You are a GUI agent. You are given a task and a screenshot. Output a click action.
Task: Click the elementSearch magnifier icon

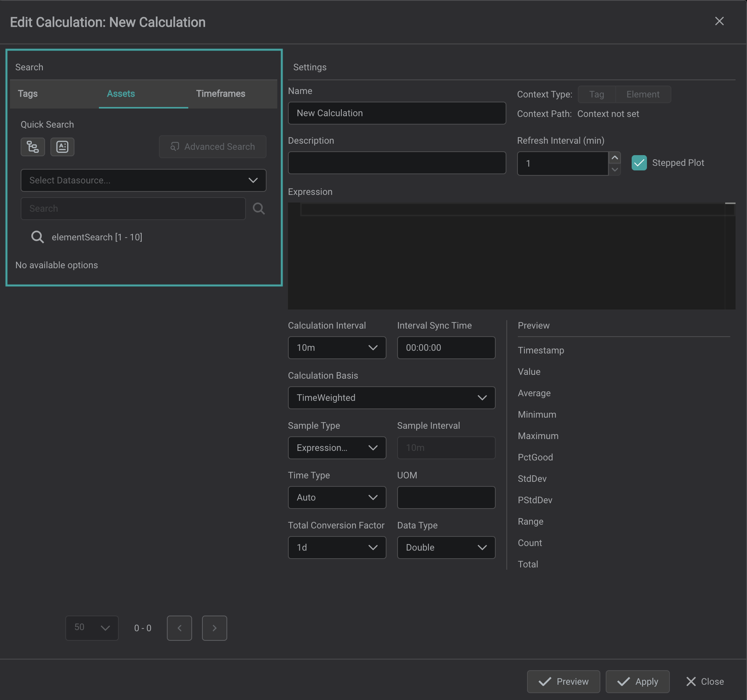click(37, 237)
